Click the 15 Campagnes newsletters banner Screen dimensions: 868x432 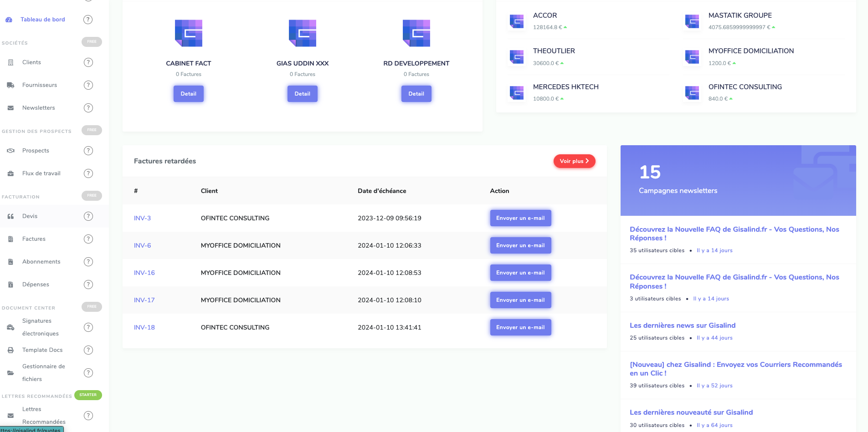click(x=738, y=180)
